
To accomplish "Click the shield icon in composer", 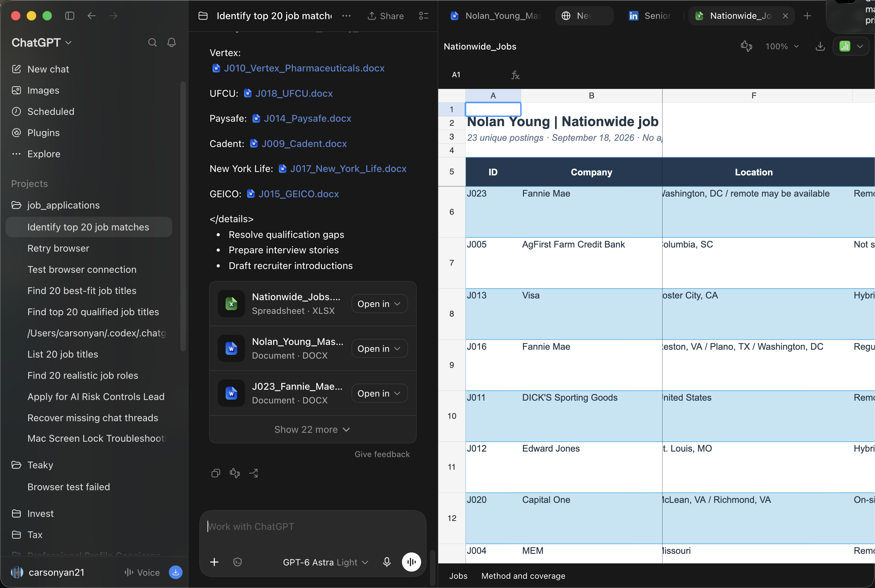I will point(237,562).
